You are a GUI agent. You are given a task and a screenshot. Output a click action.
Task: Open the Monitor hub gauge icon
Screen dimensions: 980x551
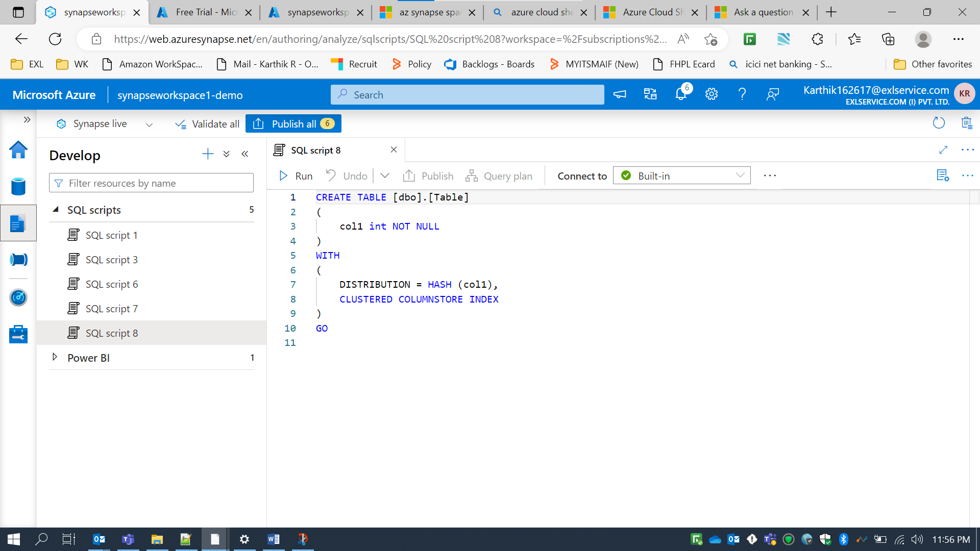[x=18, y=297]
